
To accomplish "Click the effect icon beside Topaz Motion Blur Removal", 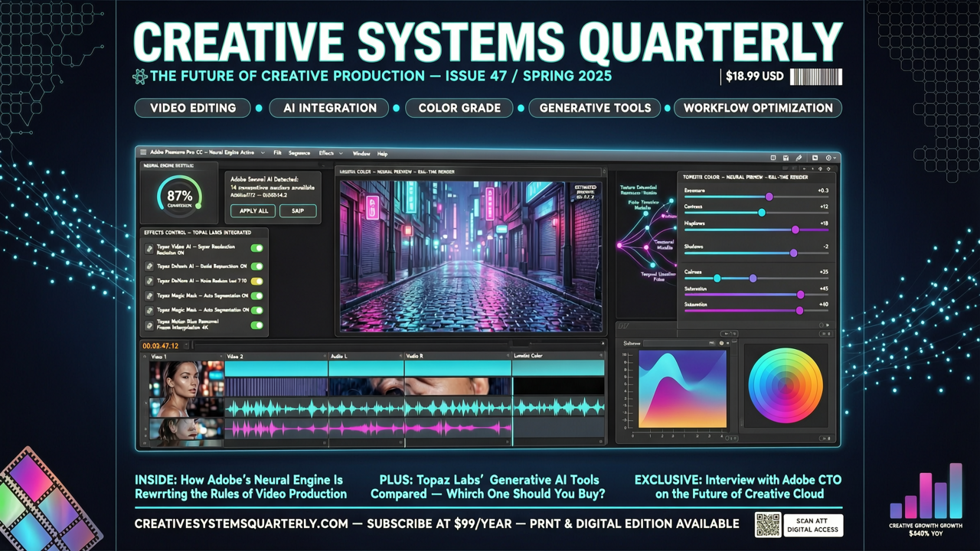I will [x=150, y=324].
